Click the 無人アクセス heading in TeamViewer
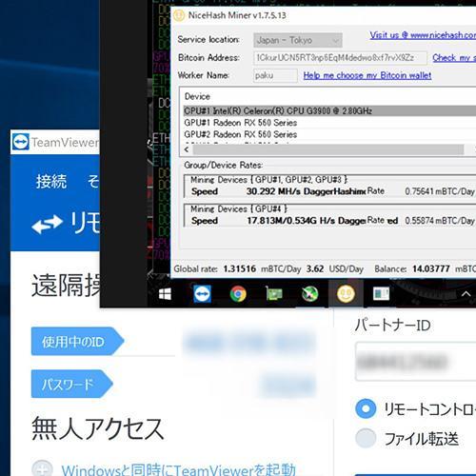This screenshot has height=476, width=476. pyautogui.click(x=98, y=428)
